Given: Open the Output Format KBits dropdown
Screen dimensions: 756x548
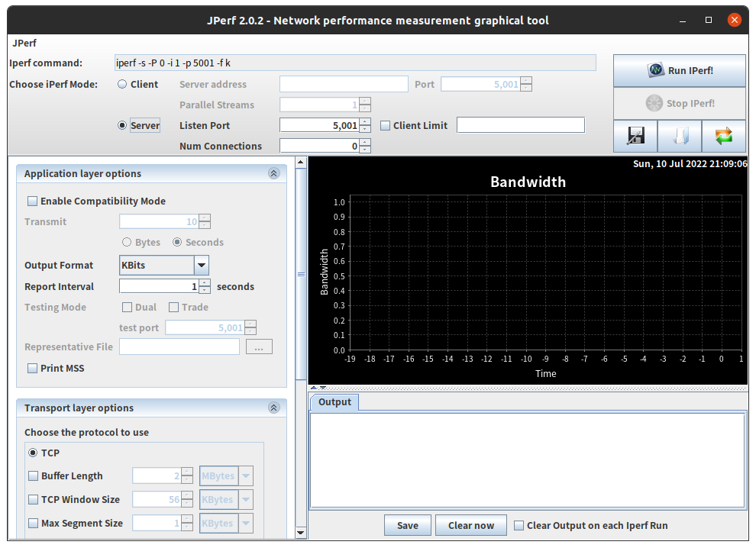Looking at the screenshot, I should 202,265.
